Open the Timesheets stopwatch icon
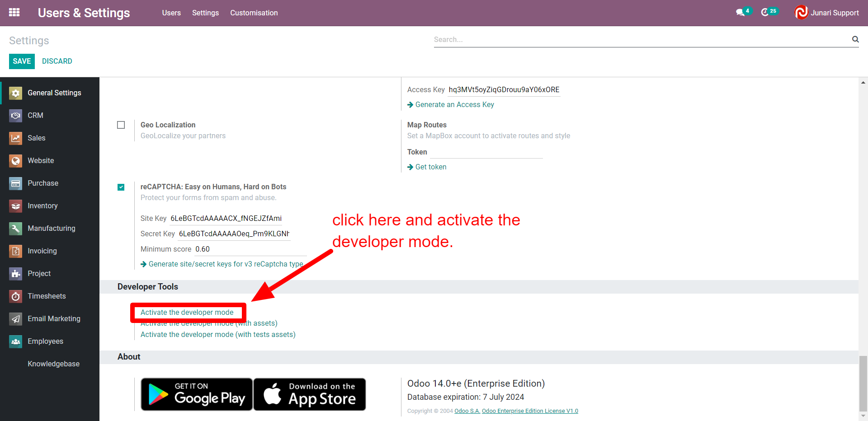The image size is (868, 421). click(16, 296)
